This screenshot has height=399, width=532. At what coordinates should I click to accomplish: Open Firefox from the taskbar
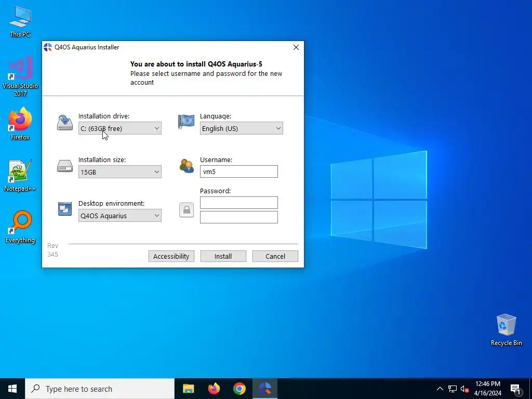click(214, 389)
